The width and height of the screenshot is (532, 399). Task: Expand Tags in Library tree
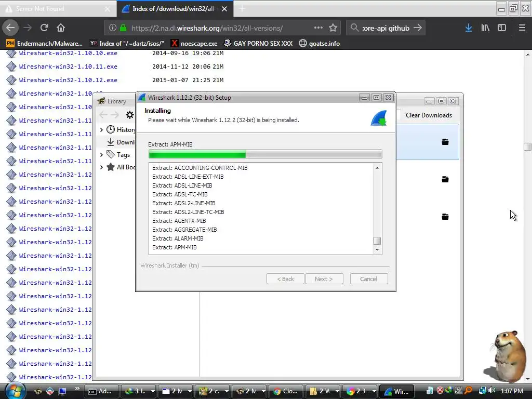coord(101,155)
